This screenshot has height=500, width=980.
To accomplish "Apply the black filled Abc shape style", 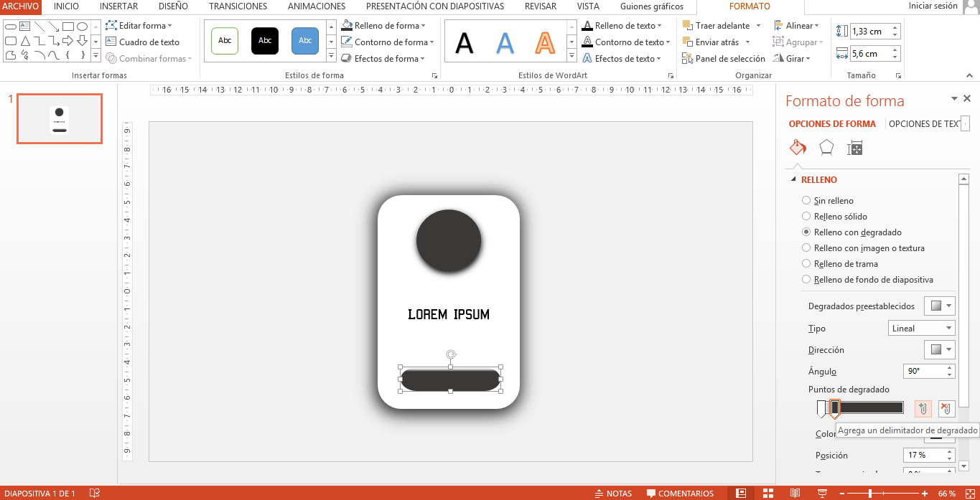I will point(265,41).
